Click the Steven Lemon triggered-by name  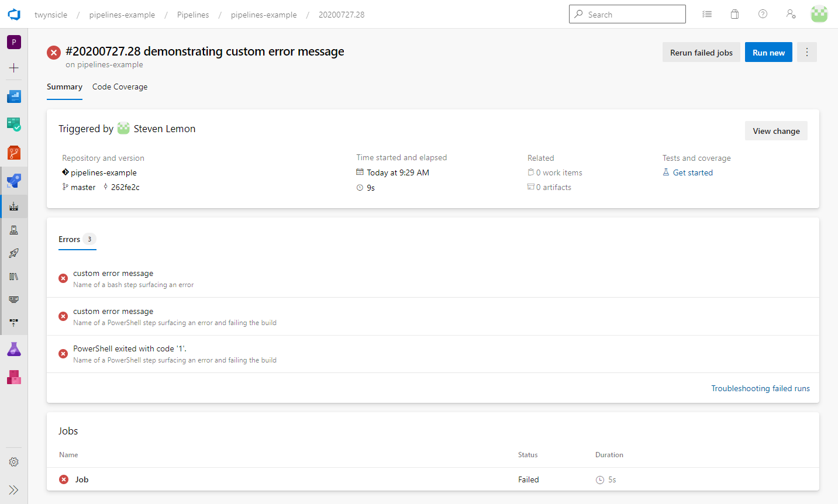(164, 129)
